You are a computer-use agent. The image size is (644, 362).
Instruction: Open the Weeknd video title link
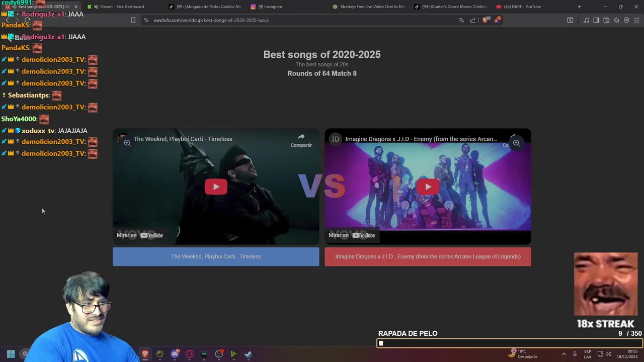pos(183,139)
